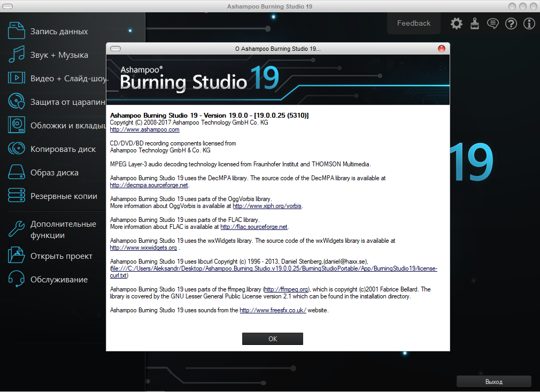Click the Обслуживание headset icon
The height and width of the screenshot is (392, 540).
tap(16, 279)
